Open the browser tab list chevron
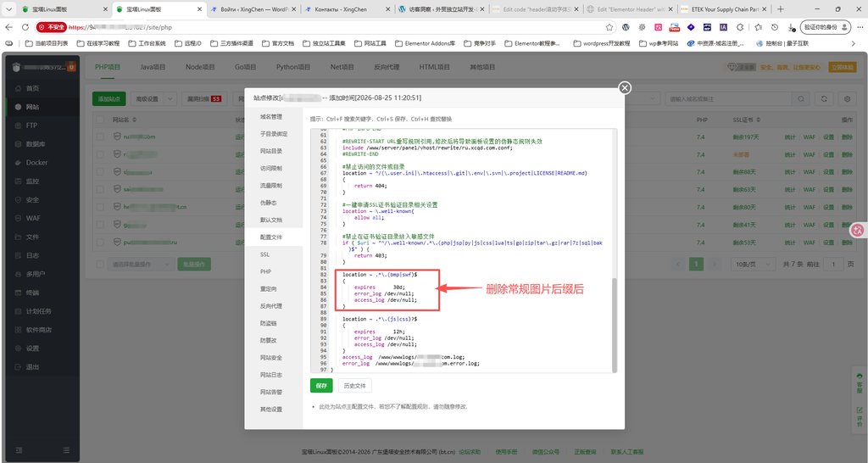Image resolution: width=868 pixels, height=463 pixels. pos(8,8)
